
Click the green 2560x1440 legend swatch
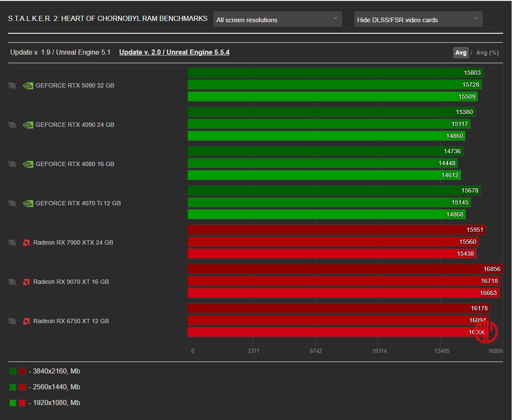point(13,387)
